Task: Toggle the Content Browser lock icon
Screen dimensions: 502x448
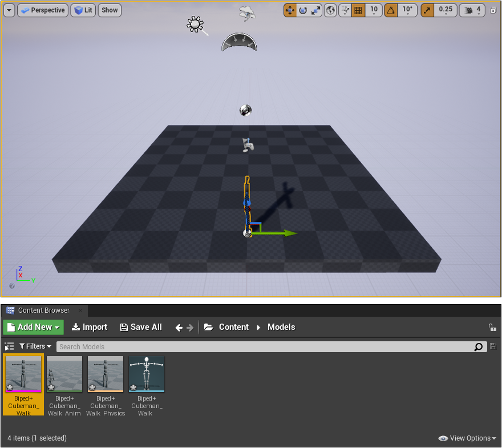Action: 492,327
